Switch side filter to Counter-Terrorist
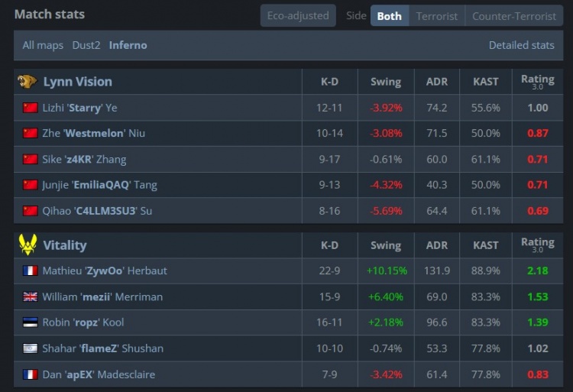 pos(514,16)
